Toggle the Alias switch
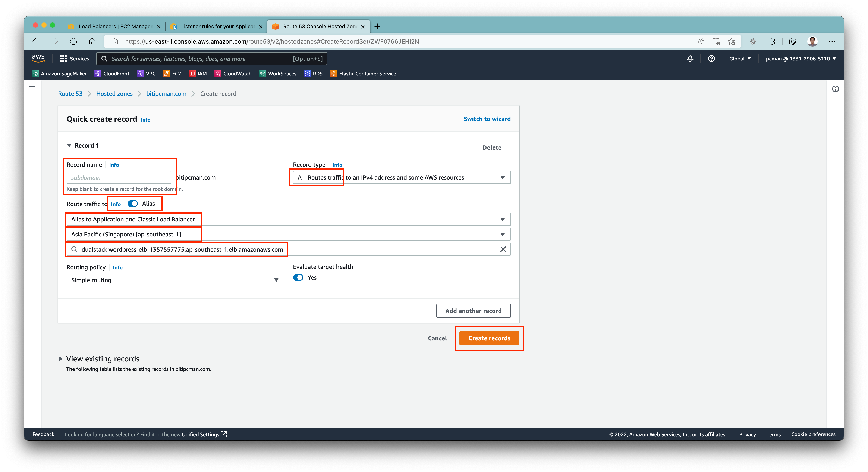 click(x=133, y=204)
